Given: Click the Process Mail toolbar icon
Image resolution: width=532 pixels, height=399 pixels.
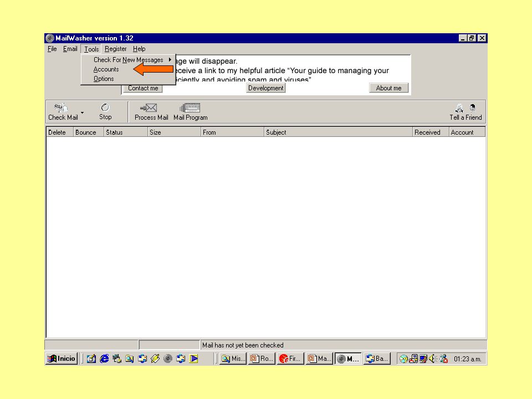Looking at the screenshot, I should coord(151,111).
